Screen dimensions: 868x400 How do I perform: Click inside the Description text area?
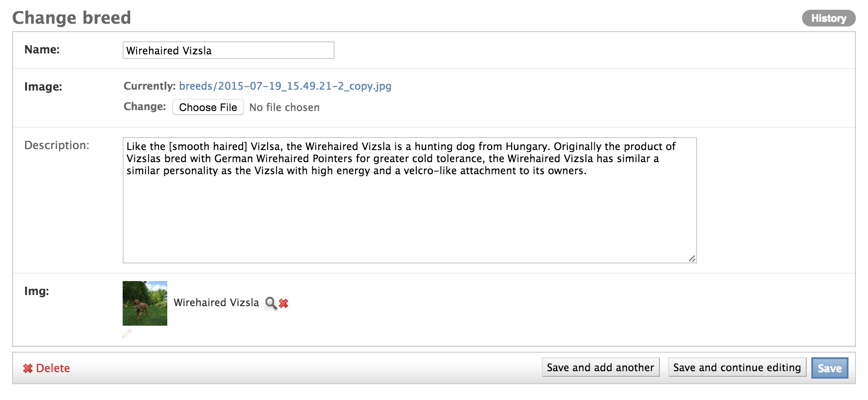tap(409, 200)
